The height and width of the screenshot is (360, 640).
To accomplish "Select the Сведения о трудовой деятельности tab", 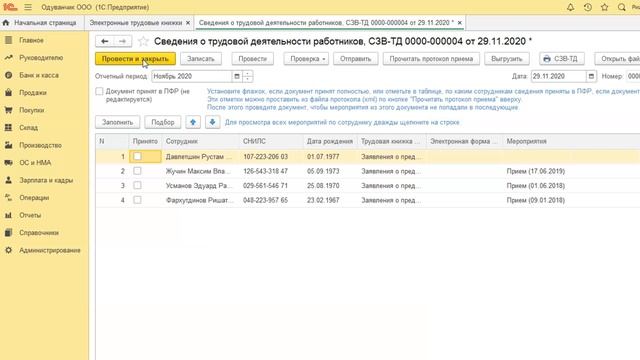I will pos(326,23).
